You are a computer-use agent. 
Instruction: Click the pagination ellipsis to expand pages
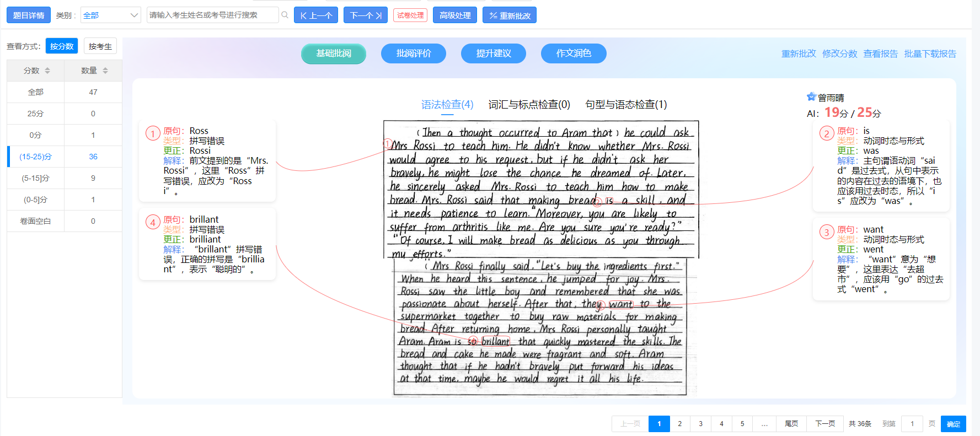(764, 423)
